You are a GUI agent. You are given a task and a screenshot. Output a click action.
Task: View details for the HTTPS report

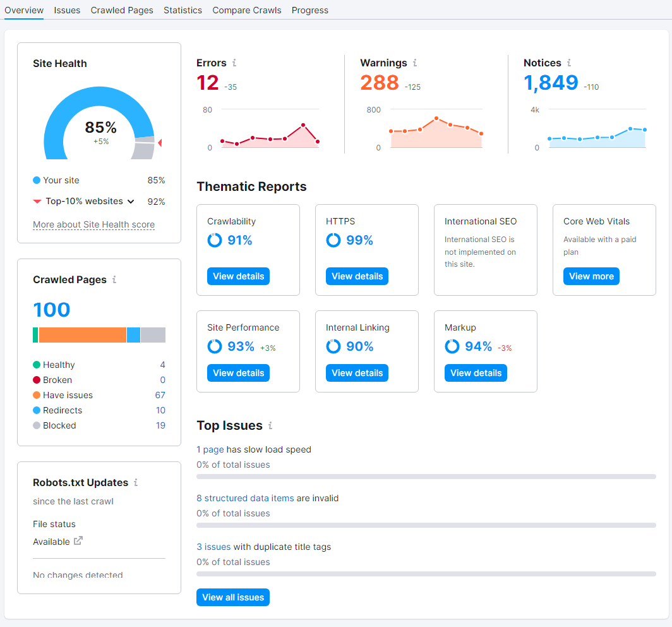357,276
